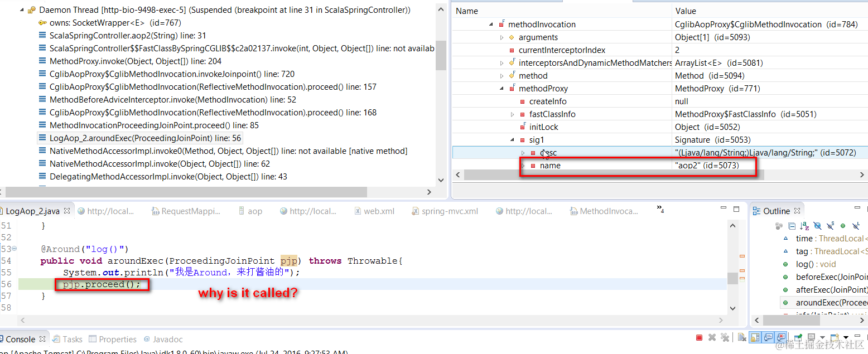Click the Open Console icon
Image resolution: width=868 pixels, height=354 pixels.
(x=835, y=338)
